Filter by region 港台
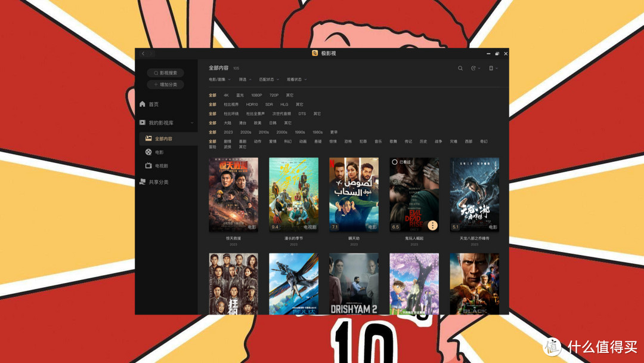Screen dimensions: 644x363 [x=243, y=123]
